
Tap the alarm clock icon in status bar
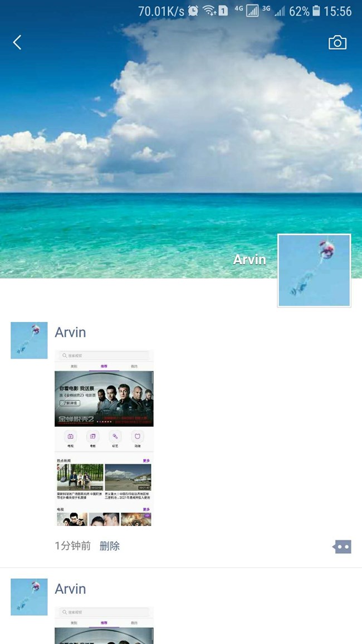coord(193,11)
